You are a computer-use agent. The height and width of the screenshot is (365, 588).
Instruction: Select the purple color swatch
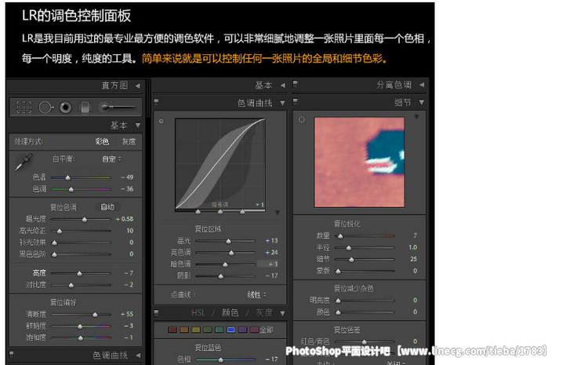point(242,330)
